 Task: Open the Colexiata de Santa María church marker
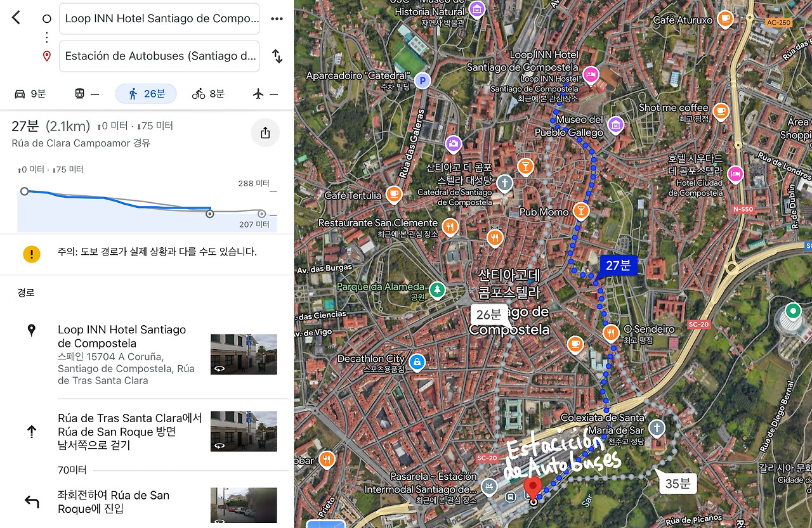pos(657,428)
